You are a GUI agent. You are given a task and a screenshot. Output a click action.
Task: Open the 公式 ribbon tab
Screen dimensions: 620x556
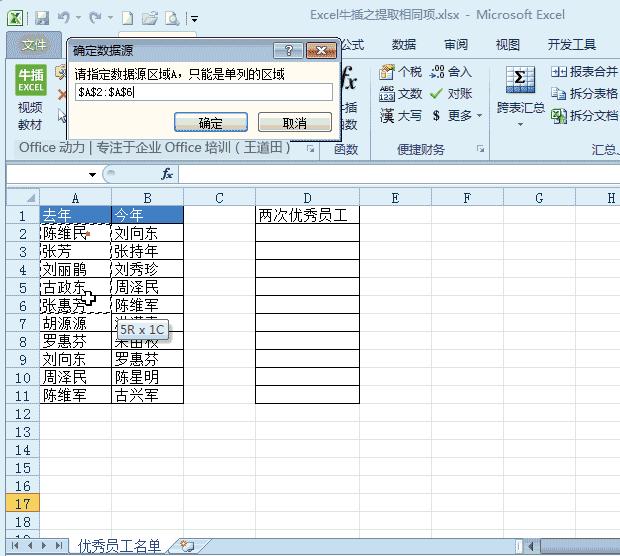point(352,44)
